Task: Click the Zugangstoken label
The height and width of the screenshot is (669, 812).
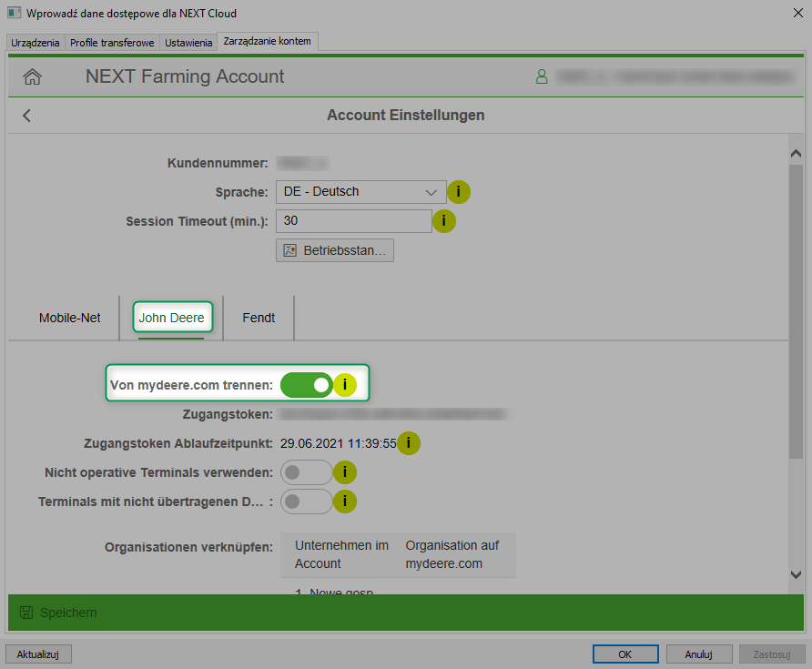Action: 228,414
